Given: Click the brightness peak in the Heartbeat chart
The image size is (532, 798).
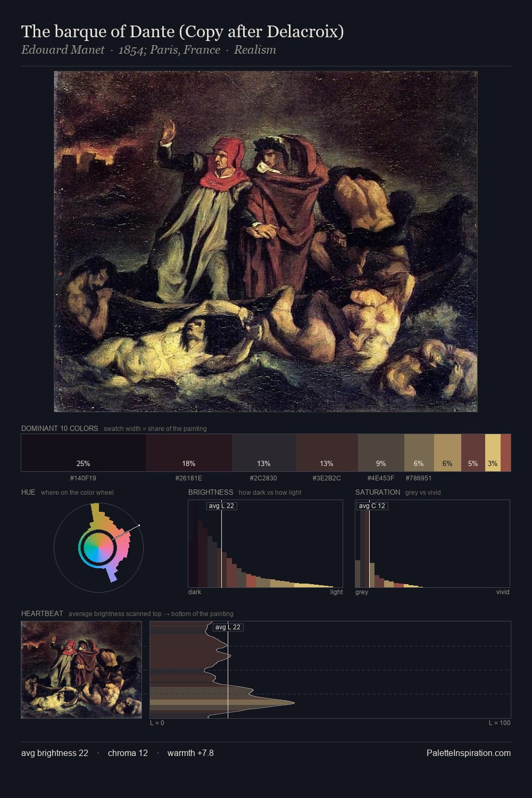Looking at the screenshot, I should coord(293,703).
